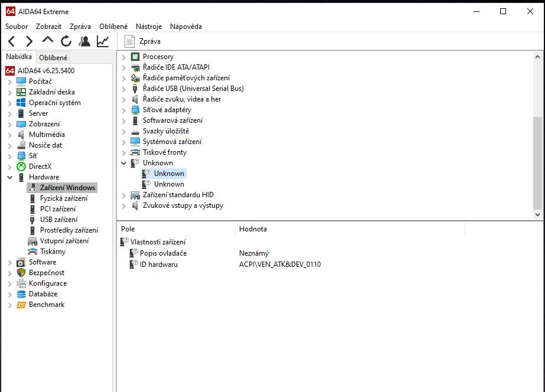Select Svazky úložiště category
This screenshot has height=392, width=545.
166,131
